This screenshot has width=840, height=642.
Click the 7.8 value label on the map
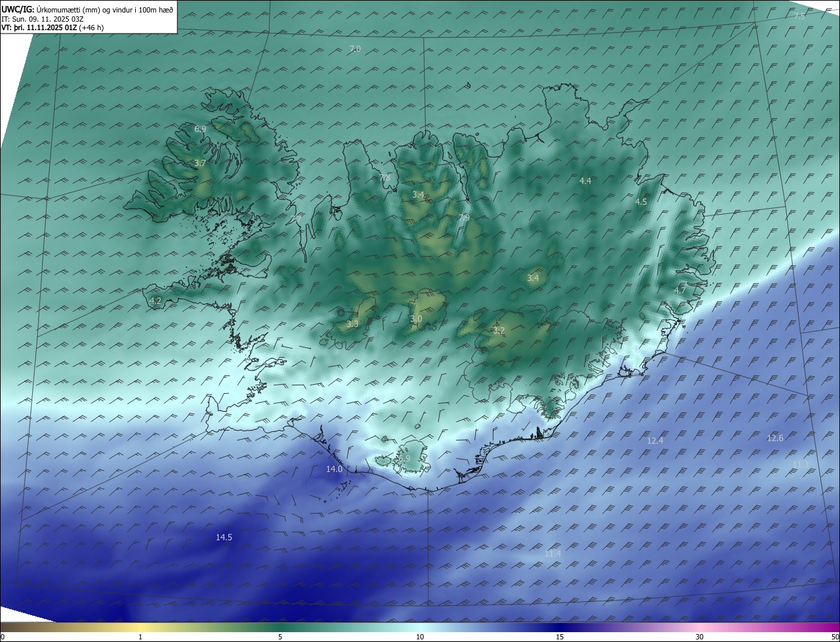tap(385, 177)
